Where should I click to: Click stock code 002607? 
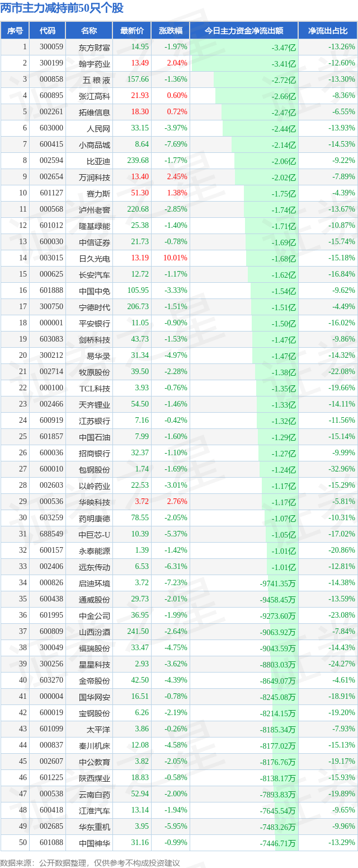coord(51,762)
